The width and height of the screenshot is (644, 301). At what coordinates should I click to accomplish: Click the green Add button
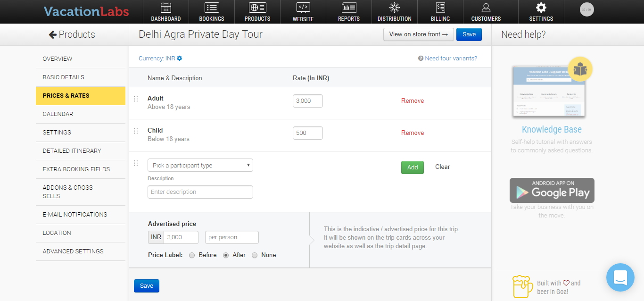click(412, 167)
